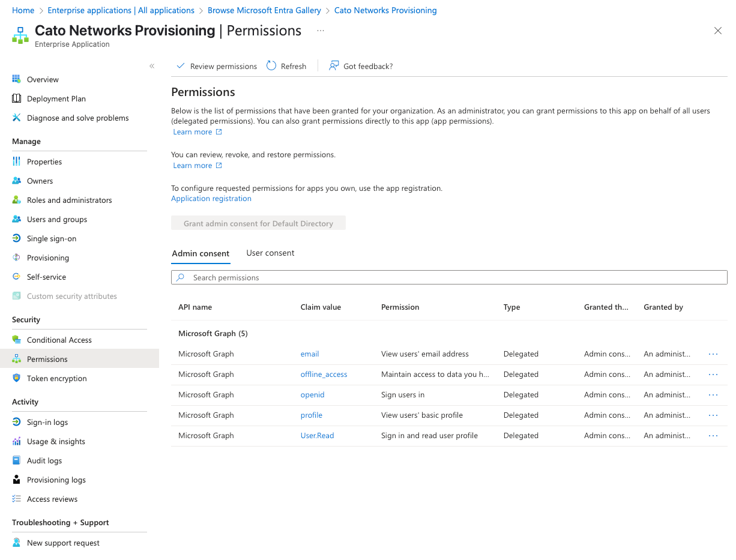Open the Owners page
This screenshot has width=736, height=560.
click(x=40, y=181)
